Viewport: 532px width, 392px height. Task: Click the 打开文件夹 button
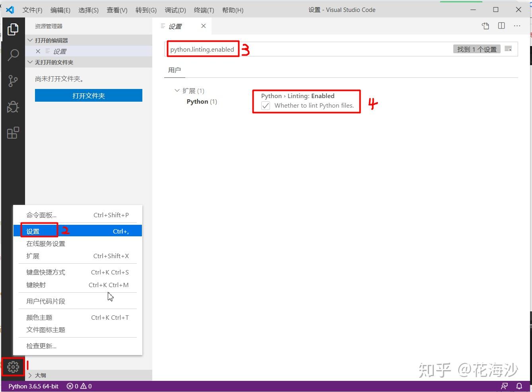(88, 95)
